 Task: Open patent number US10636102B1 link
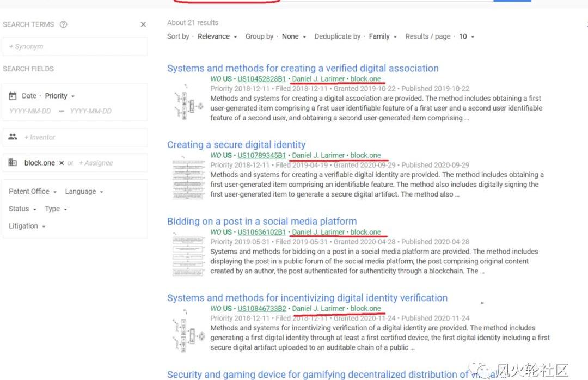(x=261, y=232)
